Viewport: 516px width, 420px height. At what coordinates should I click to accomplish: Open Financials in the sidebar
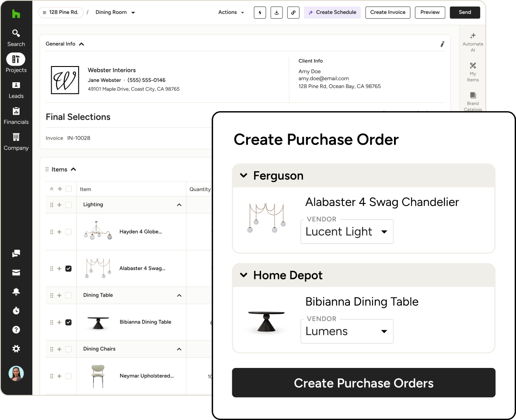click(16, 116)
